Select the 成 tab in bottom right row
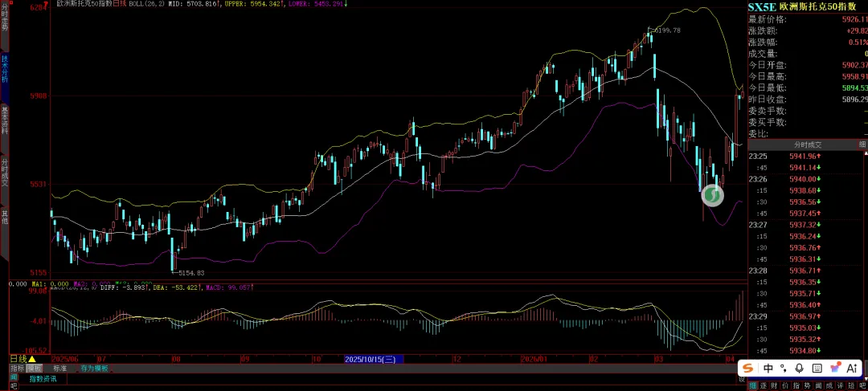 (829, 385)
